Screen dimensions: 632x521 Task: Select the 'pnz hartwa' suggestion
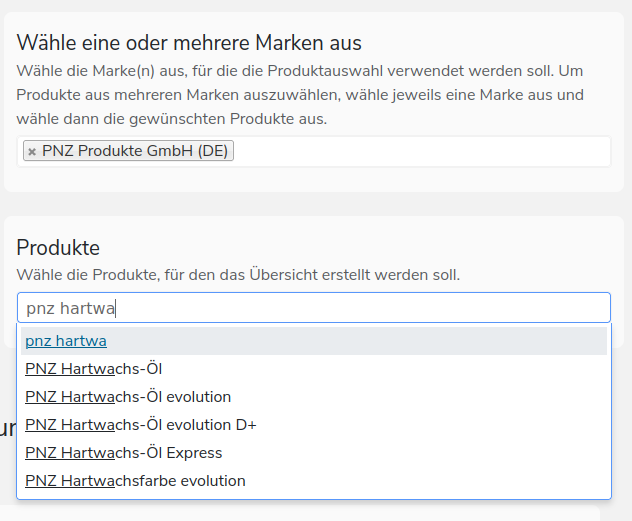click(x=314, y=341)
